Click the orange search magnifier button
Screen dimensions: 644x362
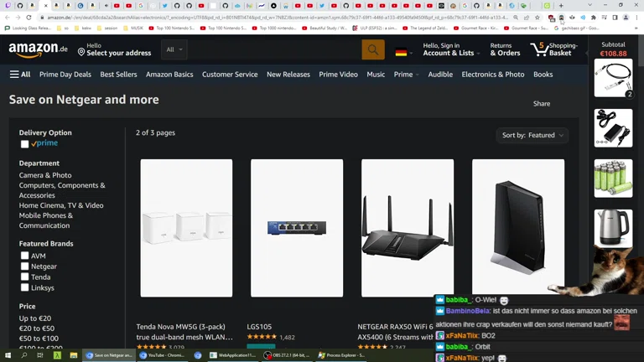[x=373, y=49]
